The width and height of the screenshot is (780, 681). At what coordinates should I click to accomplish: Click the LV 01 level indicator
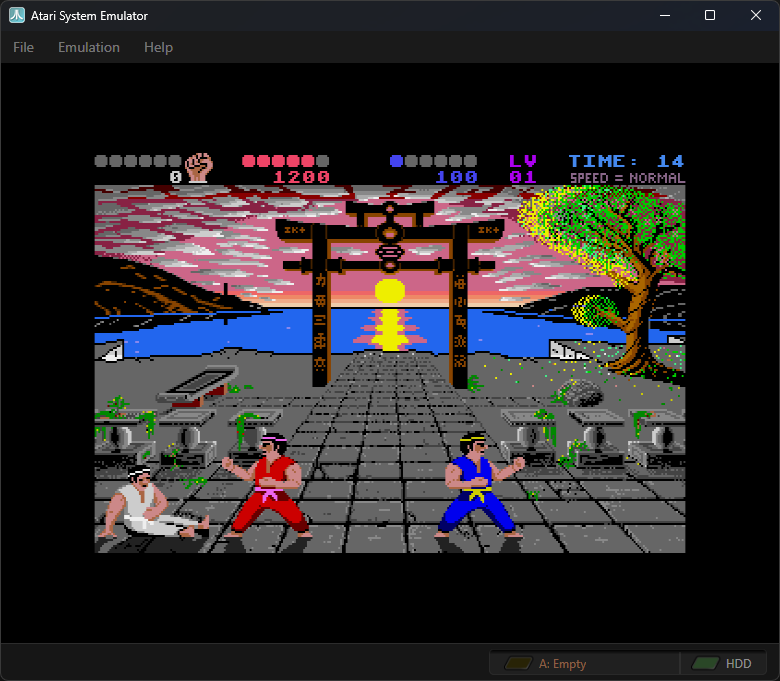point(523,169)
